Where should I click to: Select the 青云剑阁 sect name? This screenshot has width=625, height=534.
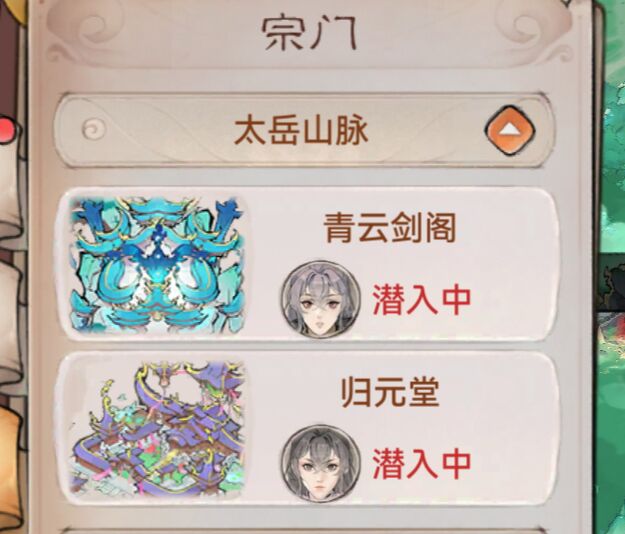389,228
